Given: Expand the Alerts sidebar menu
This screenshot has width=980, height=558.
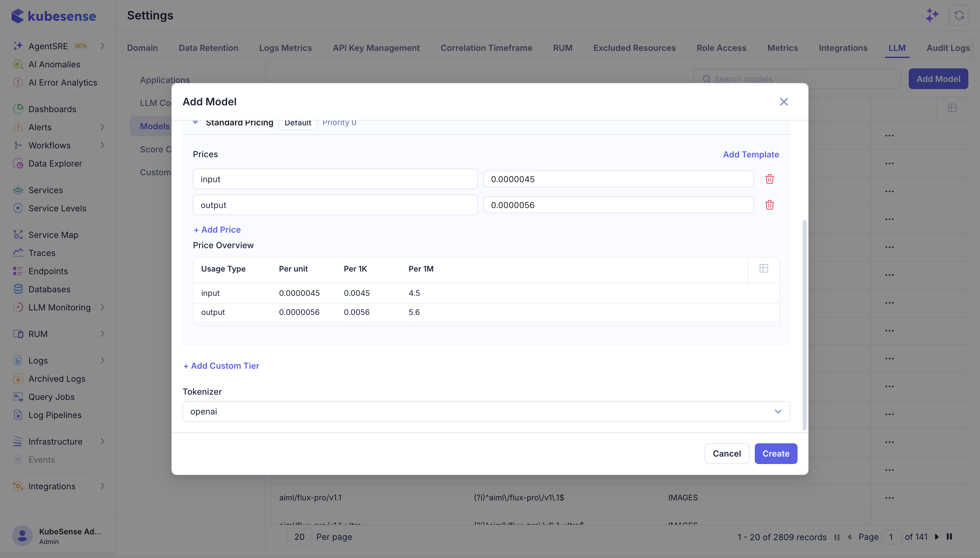Looking at the screenshot, I should pos(102,127).
